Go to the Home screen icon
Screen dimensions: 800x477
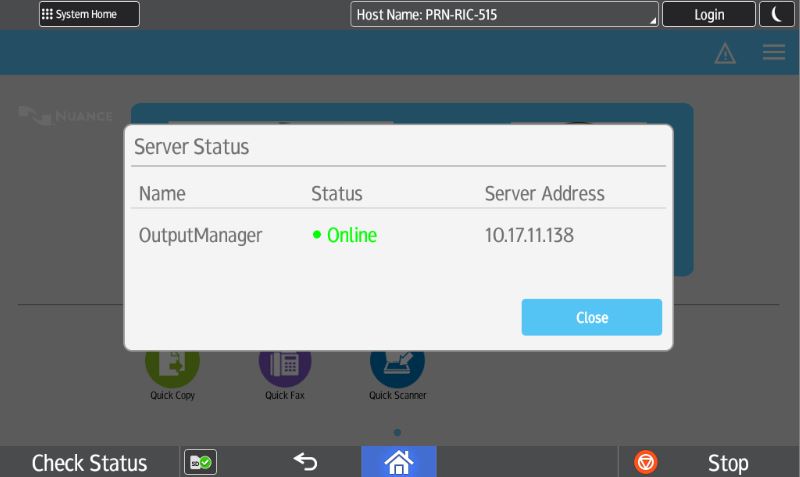pyautogui.click(x=398, y=462)
